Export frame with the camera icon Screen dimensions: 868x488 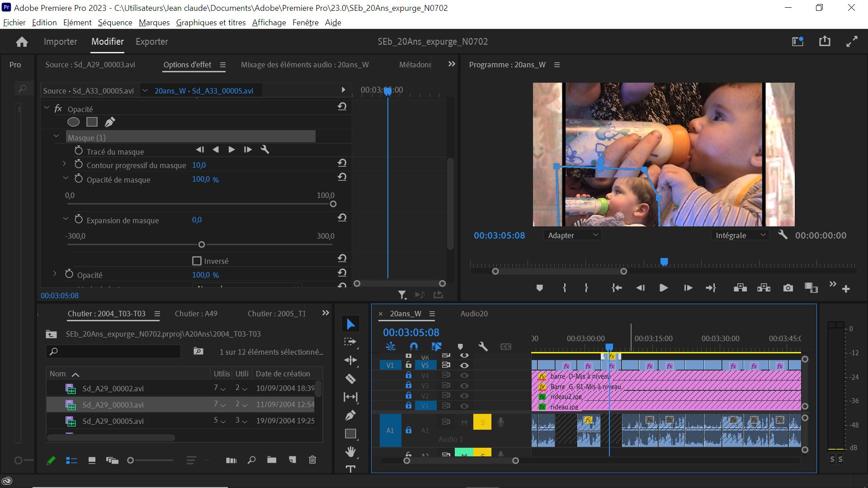(788, 288)
